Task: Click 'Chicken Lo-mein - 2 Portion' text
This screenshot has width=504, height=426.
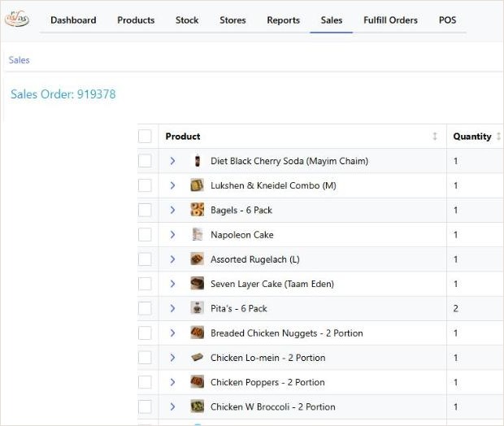Action: coord(268,358)
